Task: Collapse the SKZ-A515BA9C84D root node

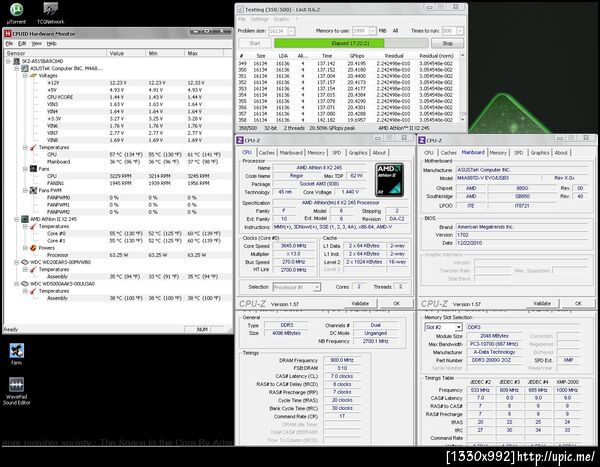Action: coord(8,61)
